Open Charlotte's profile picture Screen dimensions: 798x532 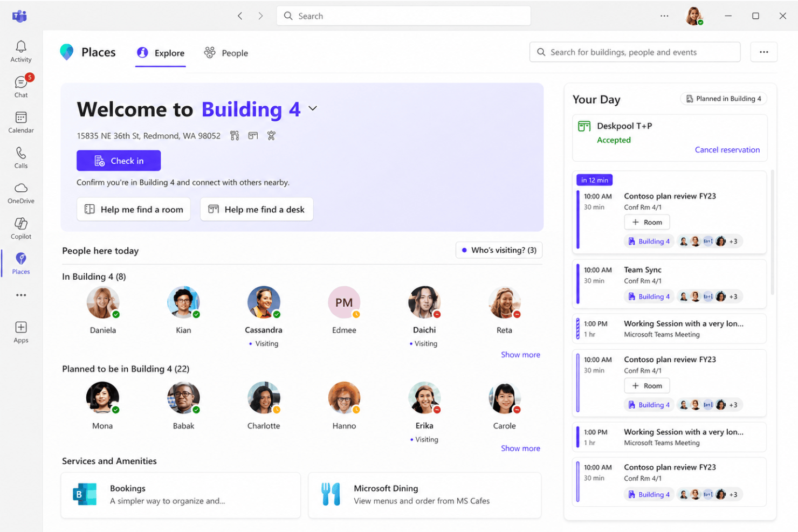[x=264, y=398]
